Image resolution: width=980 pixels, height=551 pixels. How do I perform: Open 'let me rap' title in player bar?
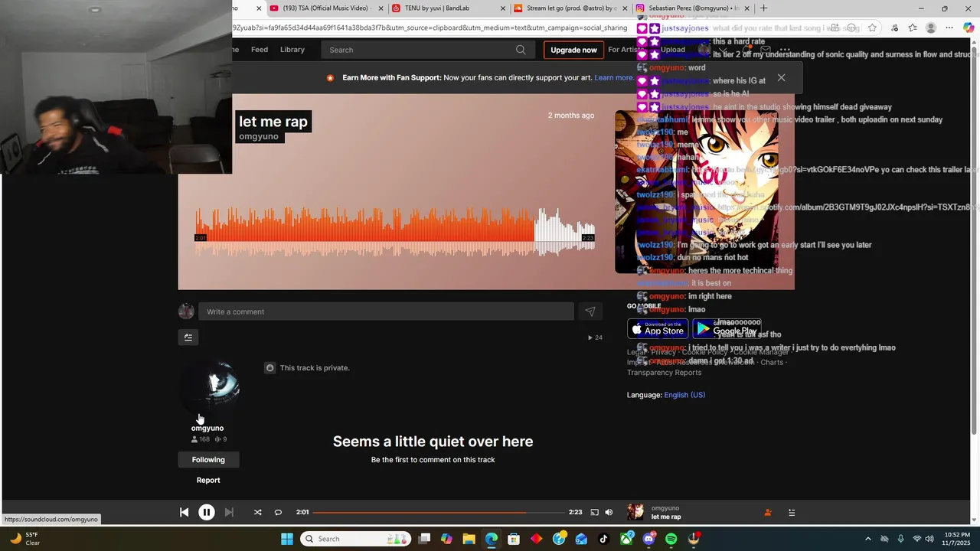[x=666, y=517]
